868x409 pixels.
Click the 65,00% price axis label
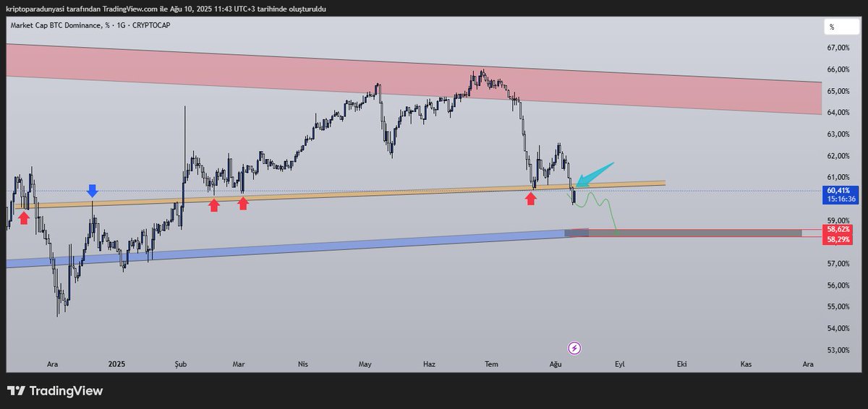coord(839,91)
